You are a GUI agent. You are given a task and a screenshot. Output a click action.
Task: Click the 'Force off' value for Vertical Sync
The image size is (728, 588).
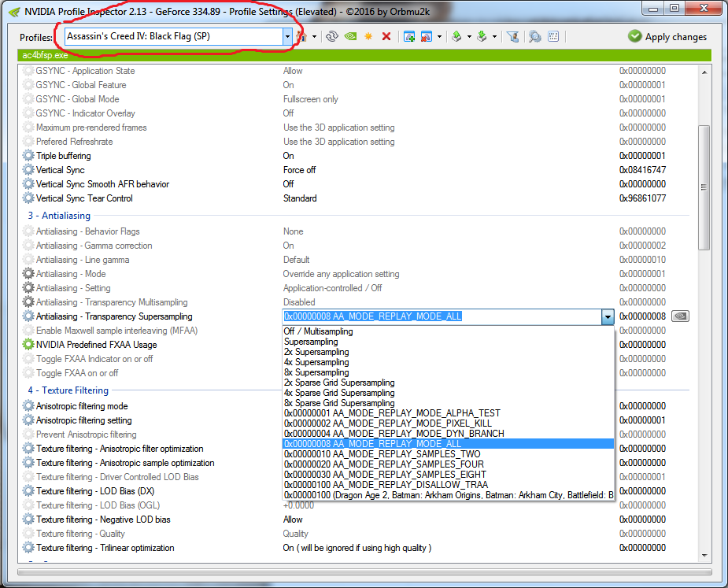click(300, 170)
